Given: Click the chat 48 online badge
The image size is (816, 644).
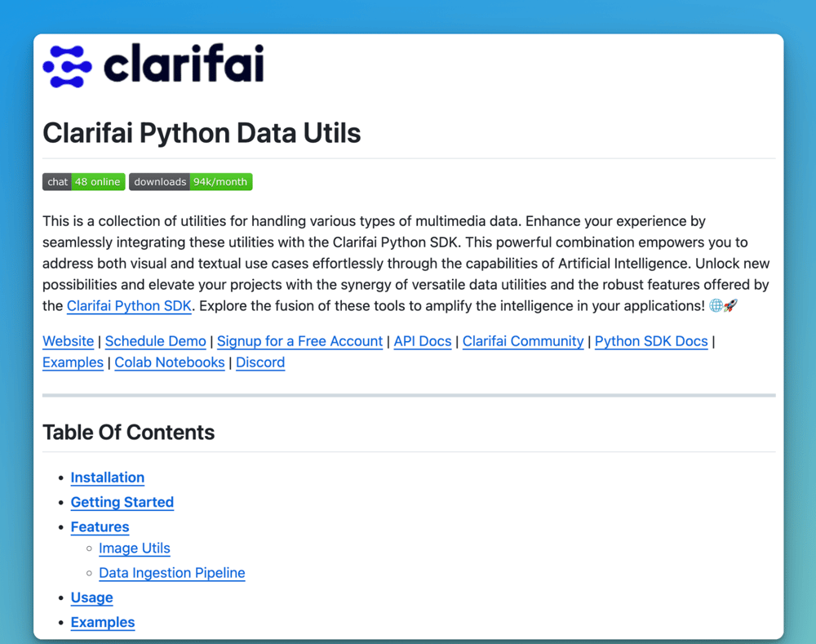Looking at the screenshot, I should click(x=83, y=182).
